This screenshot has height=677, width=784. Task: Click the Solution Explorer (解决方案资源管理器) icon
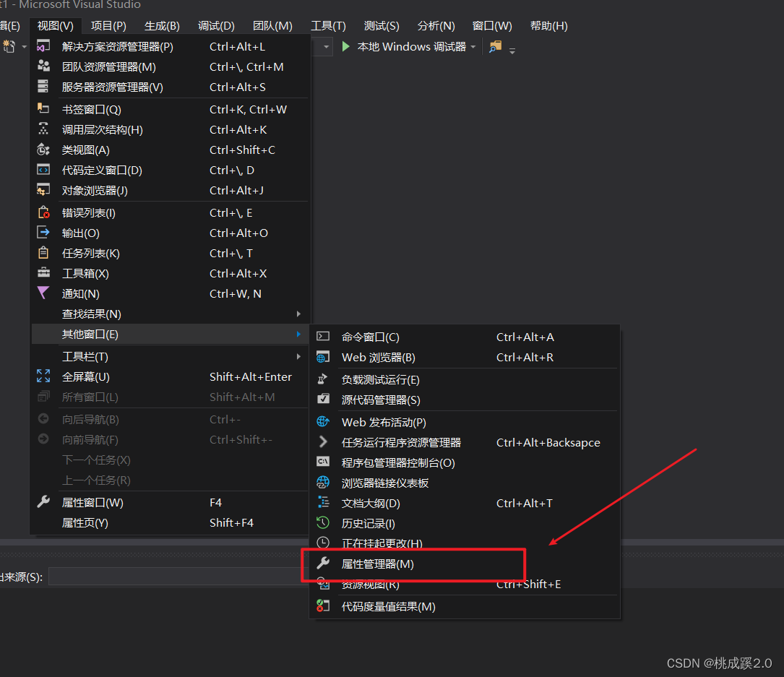tap(43, 46)
